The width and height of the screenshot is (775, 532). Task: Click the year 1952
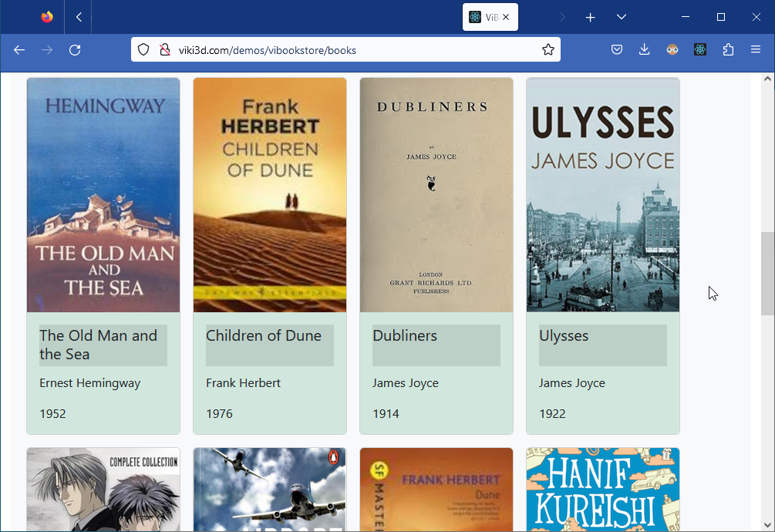(53, 414)
